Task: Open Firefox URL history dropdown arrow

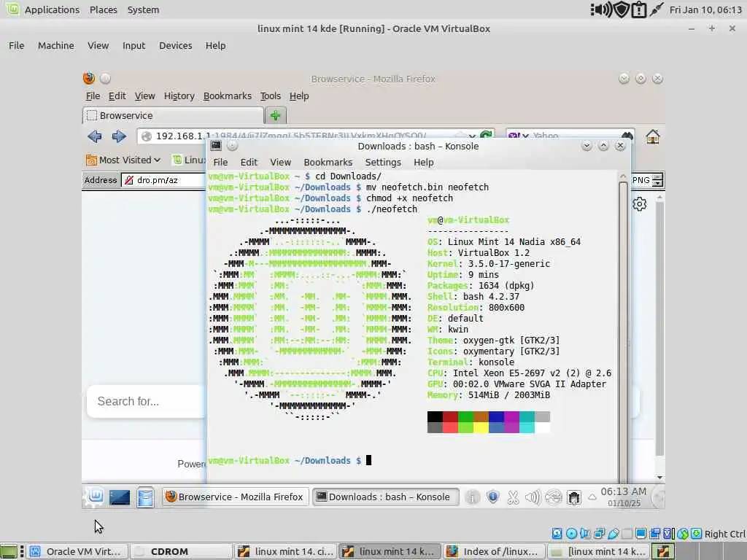Action: [472, 136]
